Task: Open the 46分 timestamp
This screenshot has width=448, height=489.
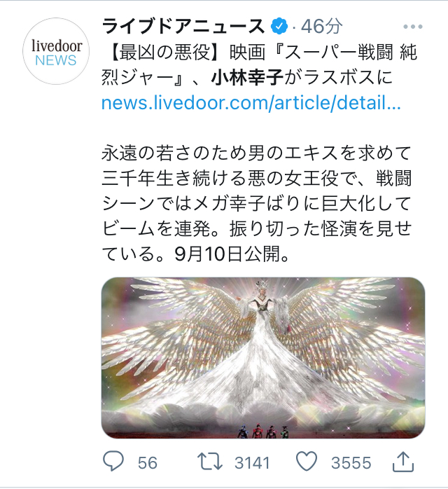Action: pos(322,26)
